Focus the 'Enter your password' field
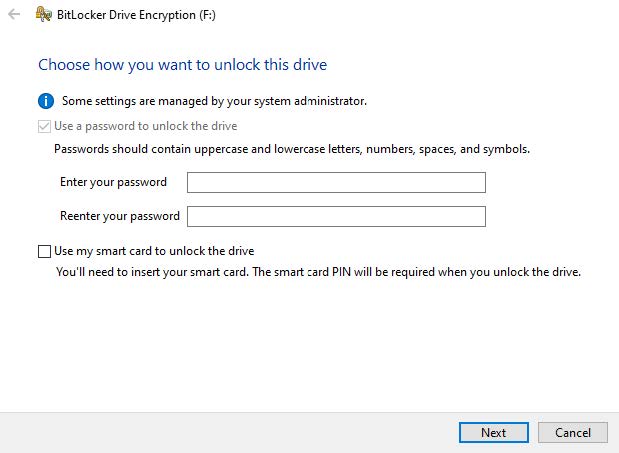The image size is (619, 453). pyautogui.click(x=336, y=182)
